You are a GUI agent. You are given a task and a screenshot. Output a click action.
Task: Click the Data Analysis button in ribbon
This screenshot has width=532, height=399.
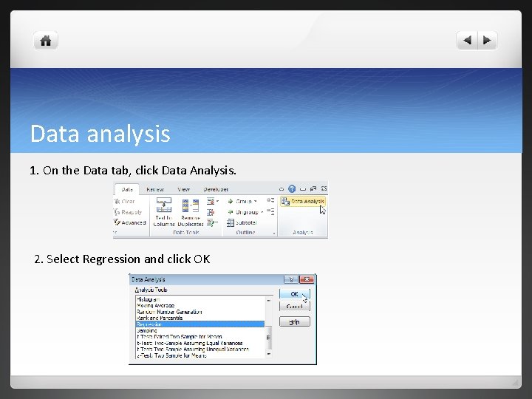click(303, 201)
